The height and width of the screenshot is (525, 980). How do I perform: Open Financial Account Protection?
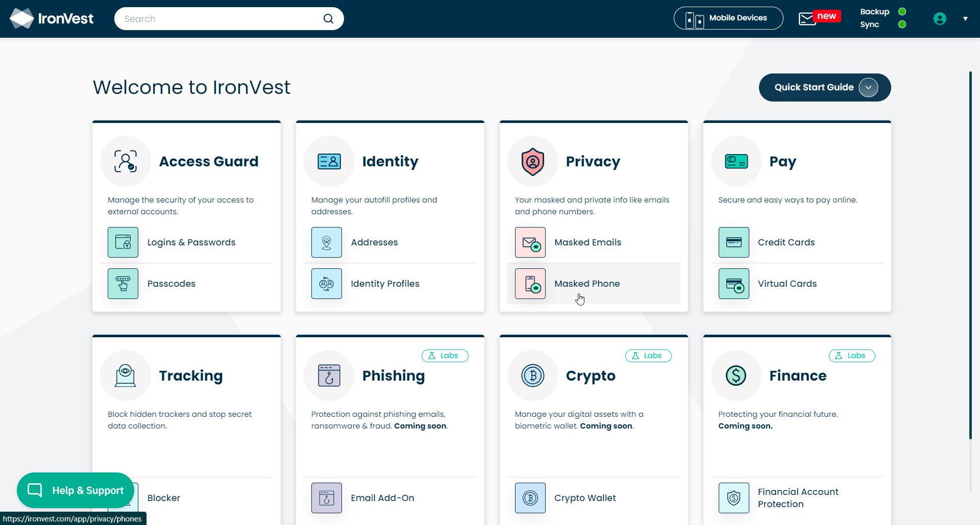[797, 498]
